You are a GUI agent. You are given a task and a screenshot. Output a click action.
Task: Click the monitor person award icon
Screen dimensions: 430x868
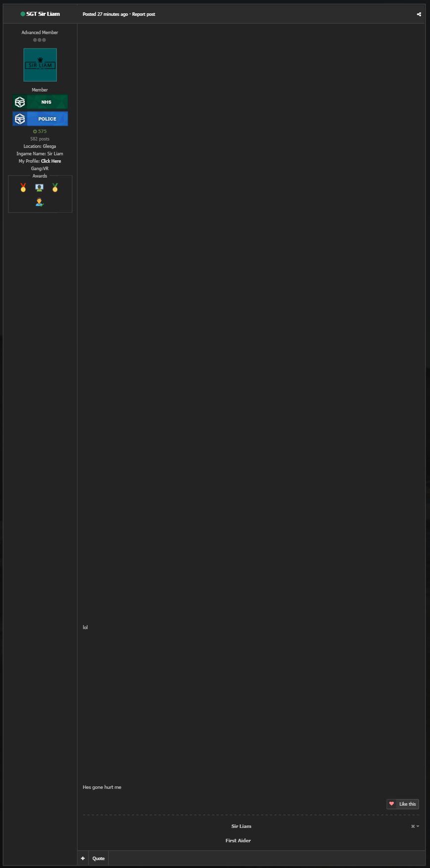coord(40,187)
